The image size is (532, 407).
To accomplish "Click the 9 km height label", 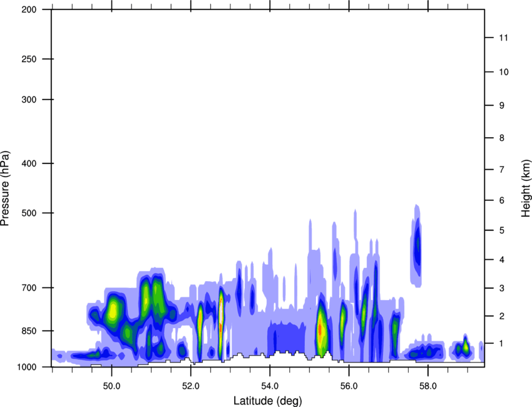I will [502, 106].
